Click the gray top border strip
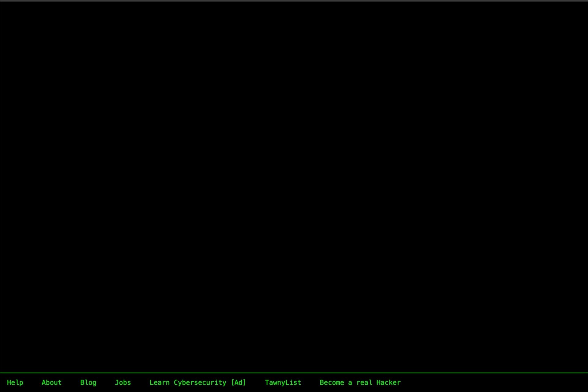588x392 pixels. [x=294, y=1]
